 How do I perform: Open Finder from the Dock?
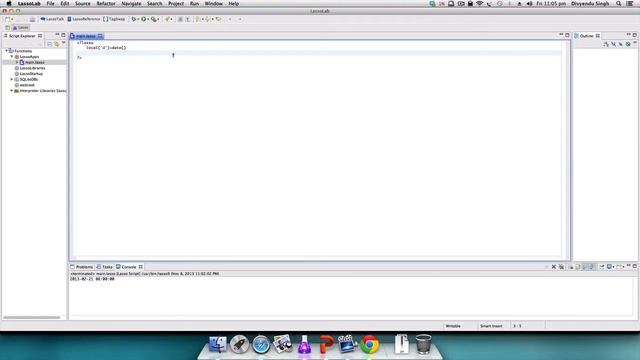point(218,344)
